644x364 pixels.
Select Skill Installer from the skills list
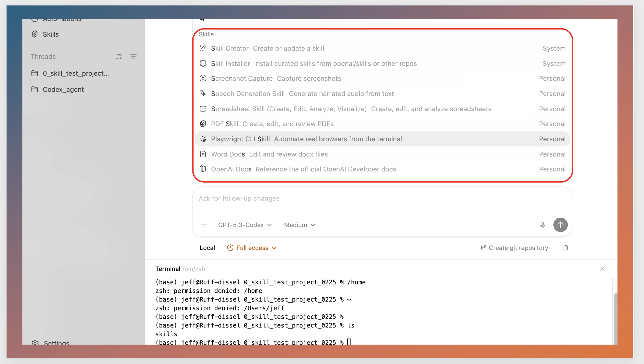(x=382, y=63)
